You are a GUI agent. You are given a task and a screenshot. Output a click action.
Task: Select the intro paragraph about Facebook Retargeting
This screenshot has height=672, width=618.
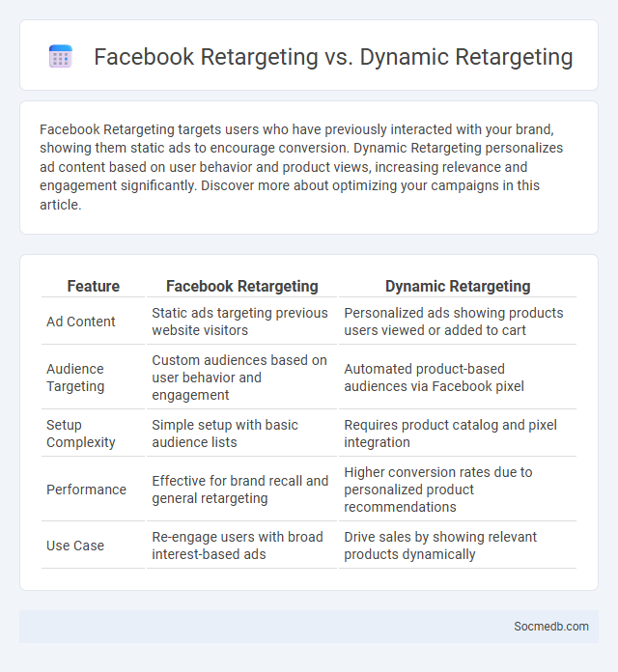point(301,167)
